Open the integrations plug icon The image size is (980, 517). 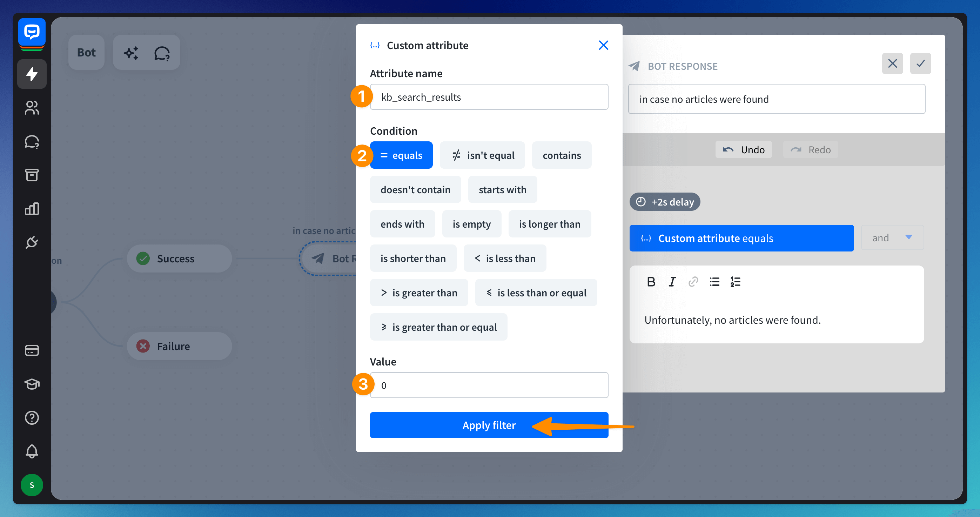(32, 242)
